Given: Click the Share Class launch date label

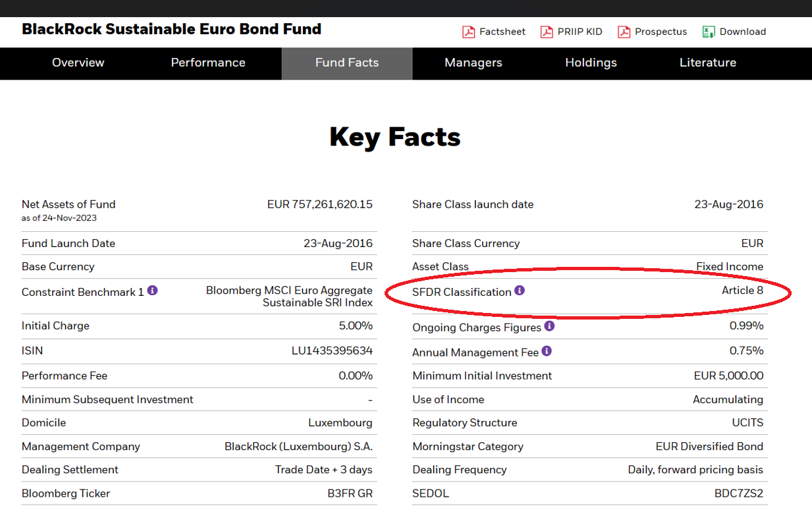Looking at the screenshot, I should (x=473, y=204).
